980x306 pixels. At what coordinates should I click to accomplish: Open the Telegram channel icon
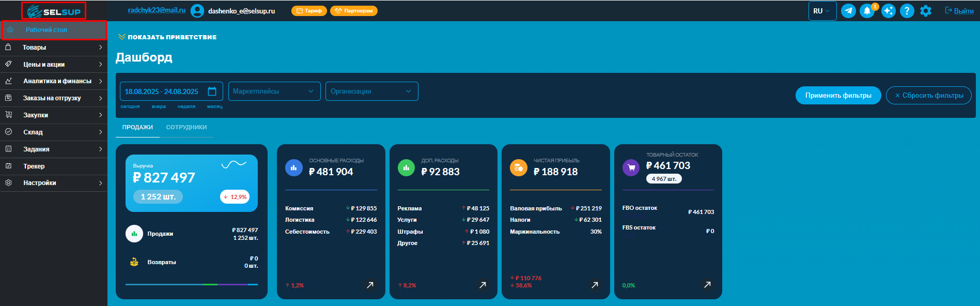[848, 11]
